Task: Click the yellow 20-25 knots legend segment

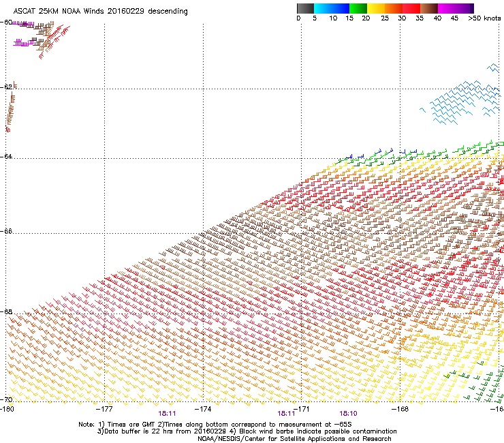Action: click(376, 8)
